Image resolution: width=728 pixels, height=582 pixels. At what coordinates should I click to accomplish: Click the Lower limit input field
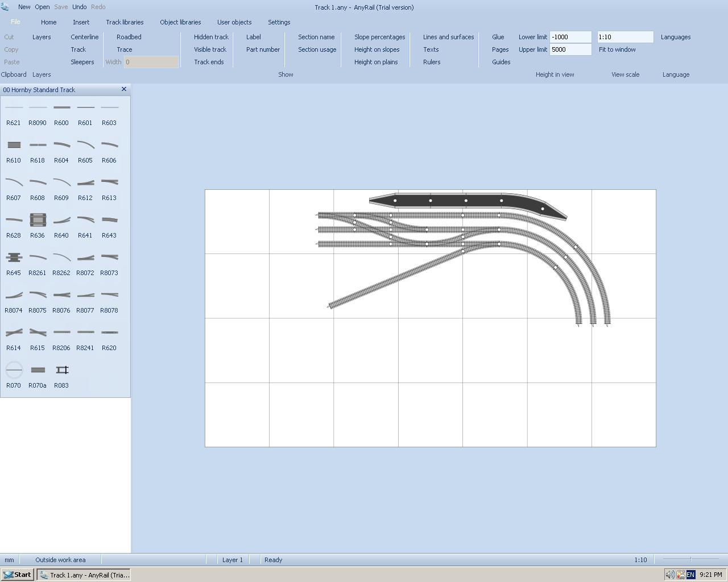click(570, 37)
